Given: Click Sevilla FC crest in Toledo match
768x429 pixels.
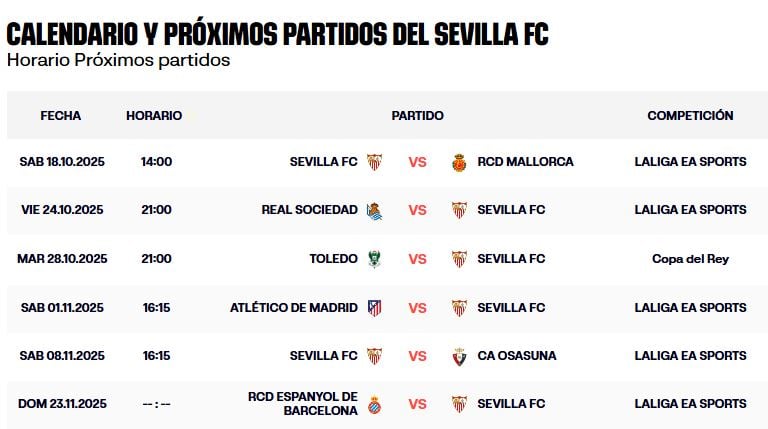Looking at the screenshot, I should click(459, 259).
